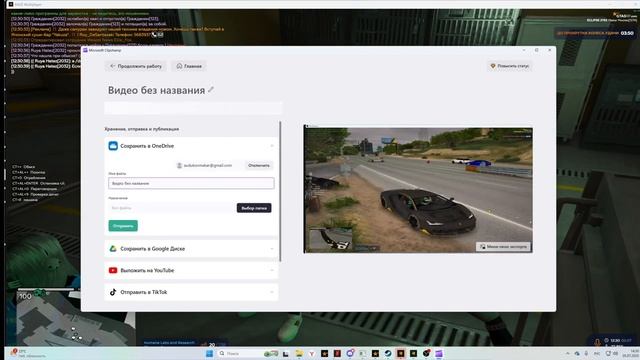Click the panel's vertical scrollbar
Image resolution: width=640 pixels, height=360 pixels.
280,191
